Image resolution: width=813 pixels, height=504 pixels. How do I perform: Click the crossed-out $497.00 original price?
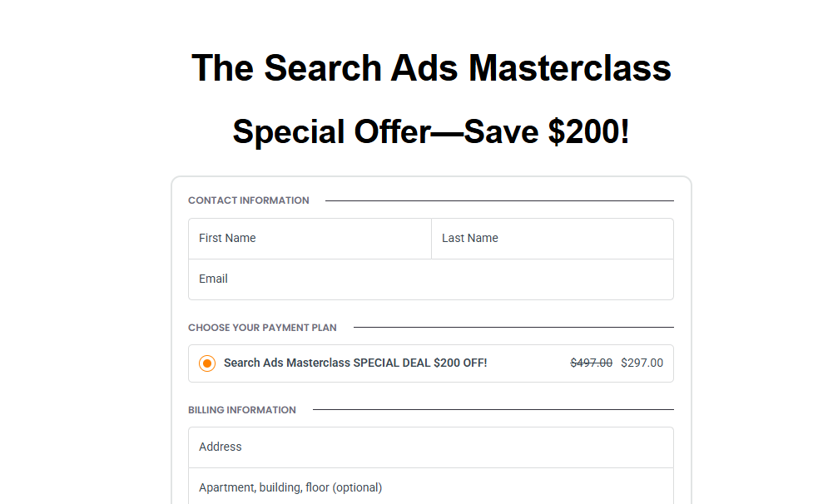tap(591, 363)
